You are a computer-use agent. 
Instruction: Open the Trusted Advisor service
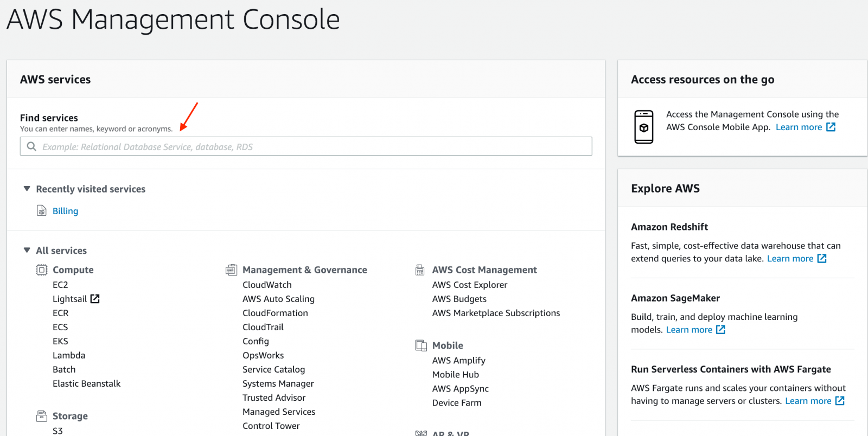click(x=274, y=397)
